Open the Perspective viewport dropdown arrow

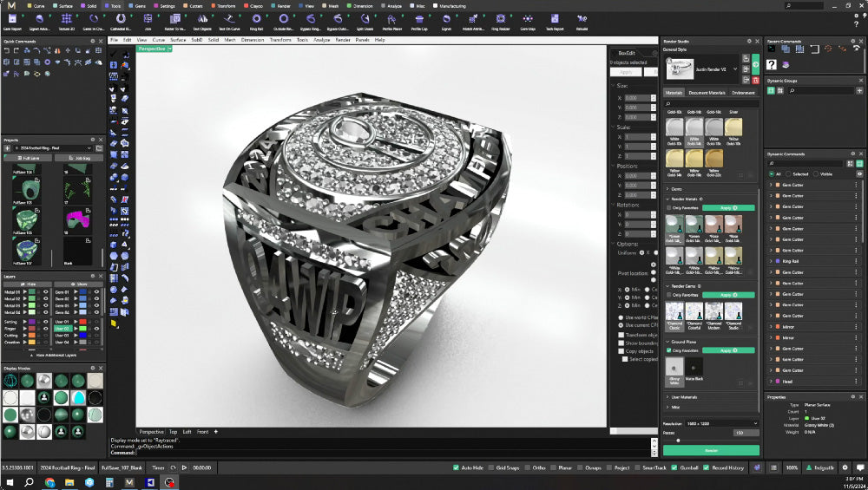(x=170, y=49)
